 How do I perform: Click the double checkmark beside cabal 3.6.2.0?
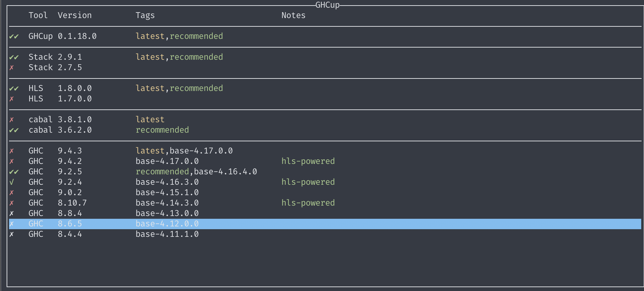coord(14,130)
